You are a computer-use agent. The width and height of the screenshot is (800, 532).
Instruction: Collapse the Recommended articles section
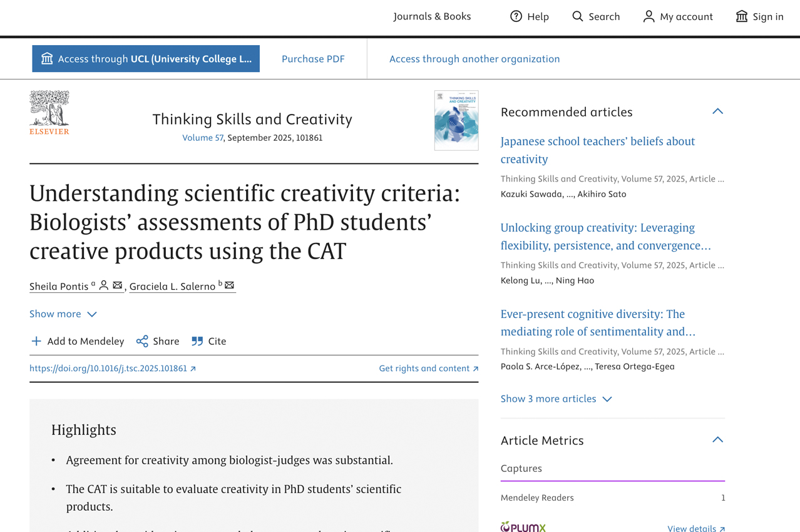[x=717, y=111]
